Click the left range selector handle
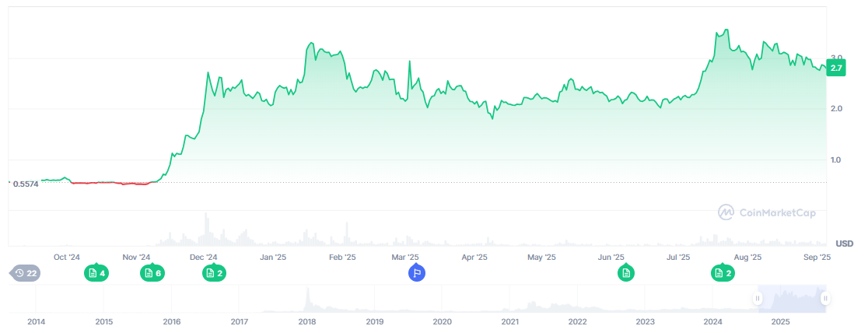This screenshot has height=333, width=868. pos(757,298)
